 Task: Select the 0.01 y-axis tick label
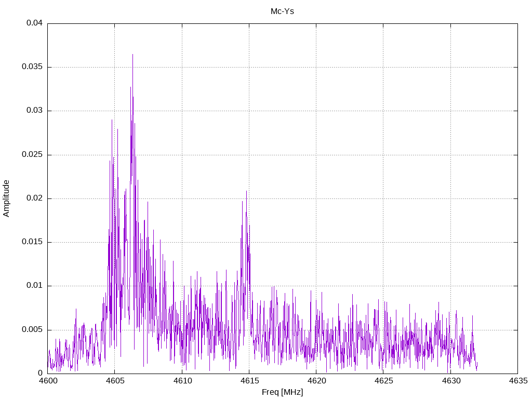pos(35,286)
